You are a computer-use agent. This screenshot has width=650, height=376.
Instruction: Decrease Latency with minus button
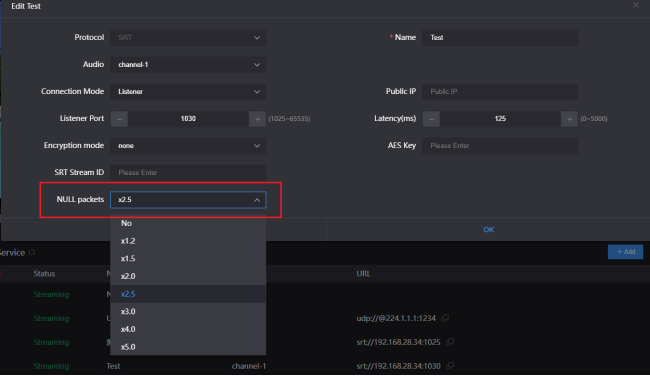click(431, 119)
